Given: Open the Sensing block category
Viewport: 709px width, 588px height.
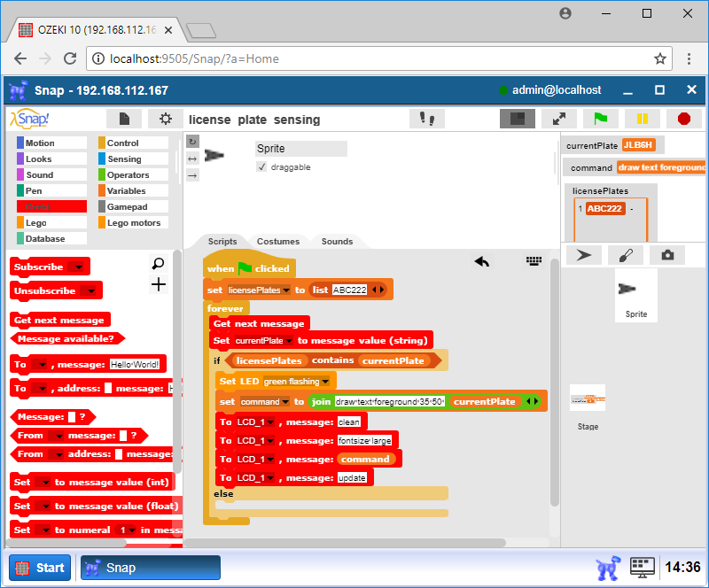Looking at the screenshot, I should click(x=134, y=159).
